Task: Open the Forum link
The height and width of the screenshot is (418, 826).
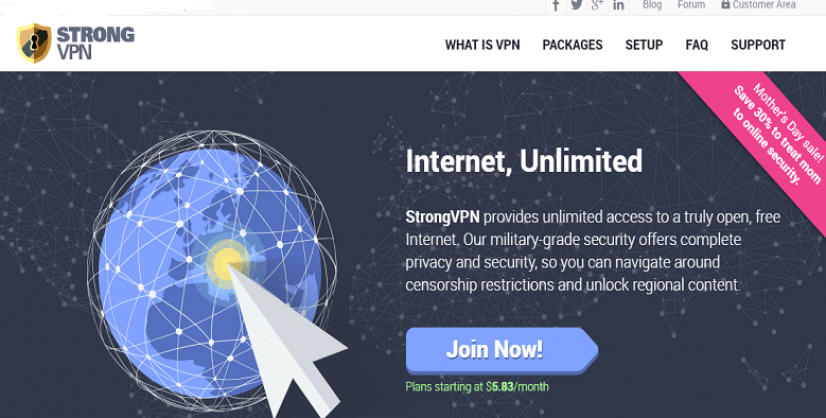Action: point(691,5)
